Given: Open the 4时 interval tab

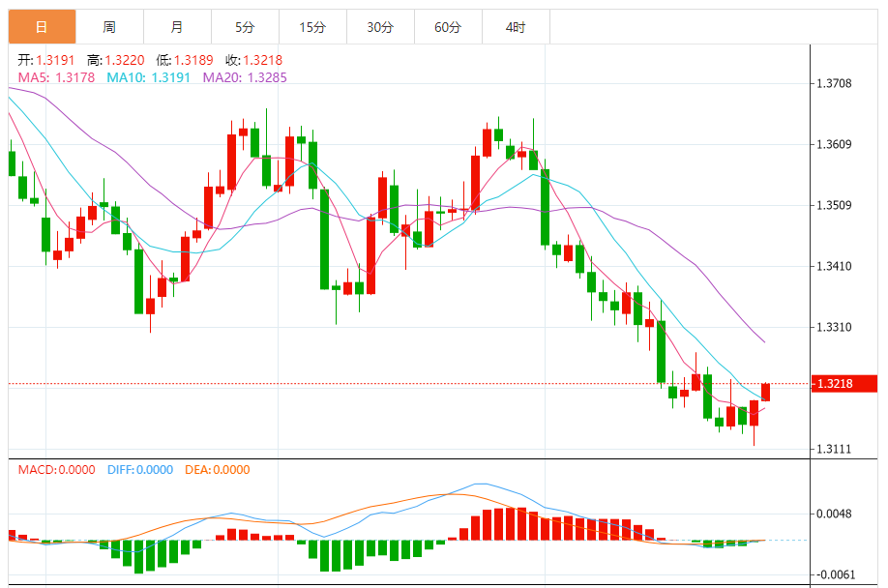Looking at the screenshot, I should coord(516,27).
